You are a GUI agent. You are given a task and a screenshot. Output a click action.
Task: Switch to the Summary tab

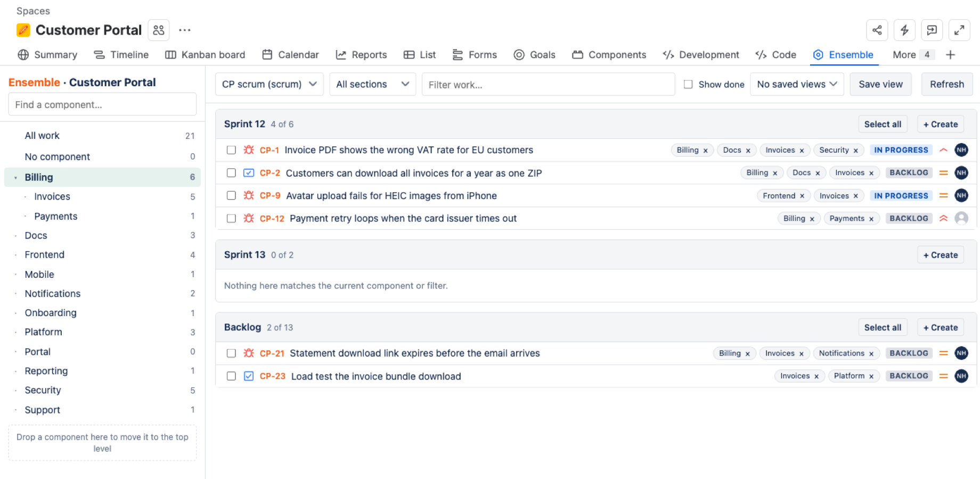pyautogui.click(x=47, y=55)
